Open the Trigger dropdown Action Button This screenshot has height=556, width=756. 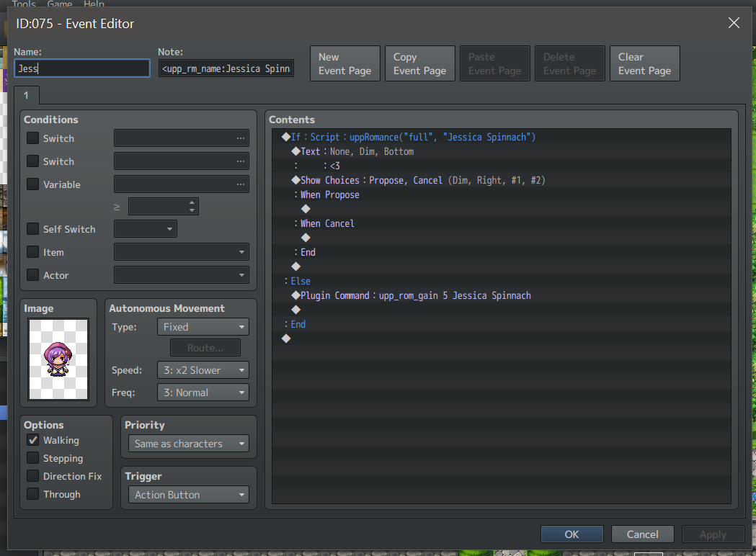point(189,495)
